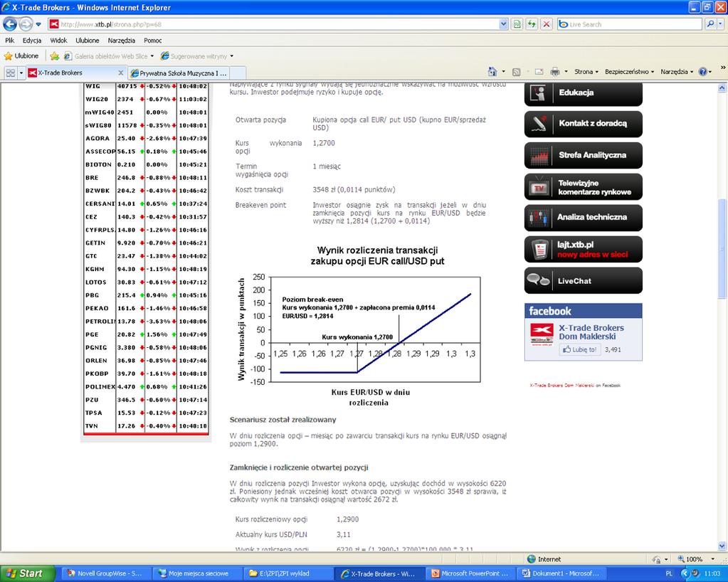
Task: Open the Ulubione favorites star button
Action: 21,56
